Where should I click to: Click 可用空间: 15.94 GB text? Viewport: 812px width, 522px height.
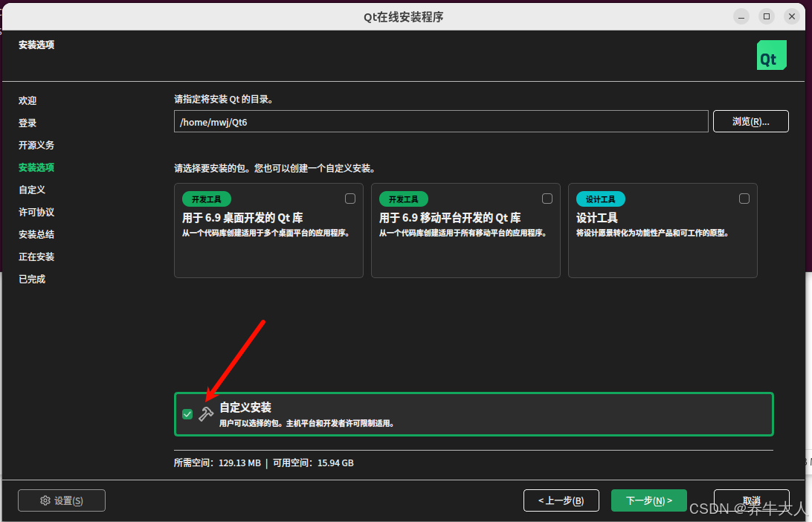[313, 463]
